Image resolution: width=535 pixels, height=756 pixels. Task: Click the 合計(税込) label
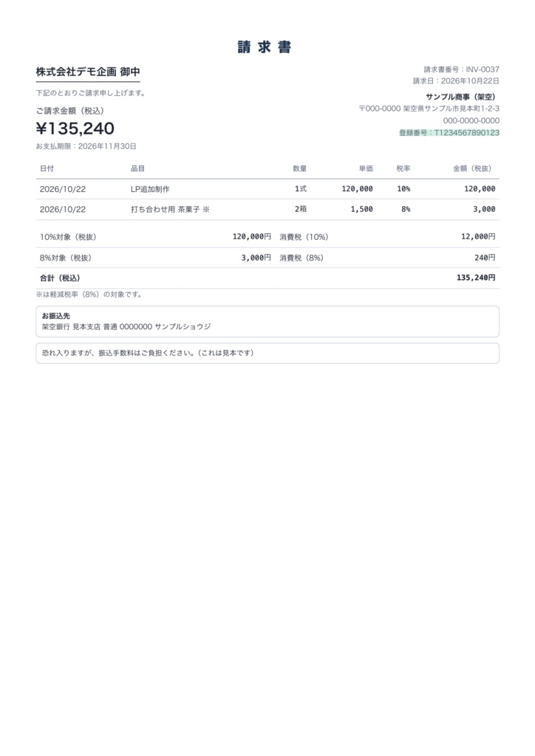61,278
